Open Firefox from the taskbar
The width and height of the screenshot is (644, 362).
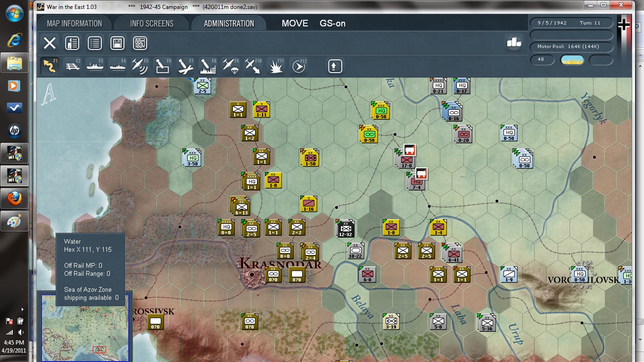[14, 199]
